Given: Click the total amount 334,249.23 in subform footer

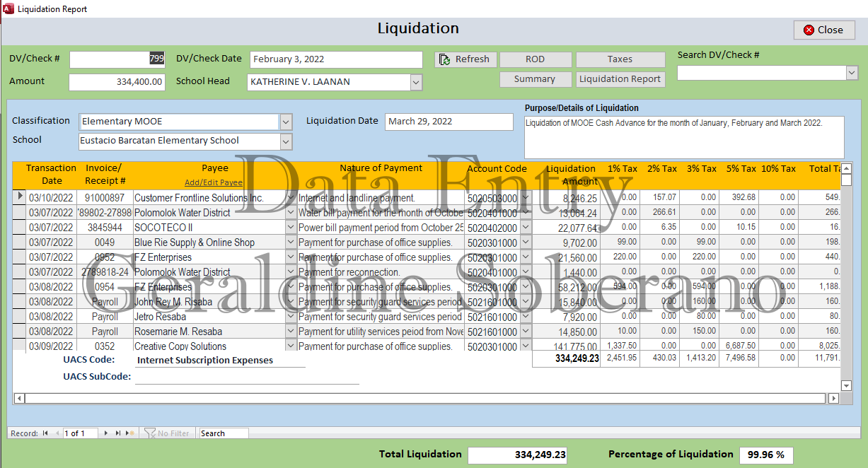Looking at the screenshot, I should (x=565, y=358).
